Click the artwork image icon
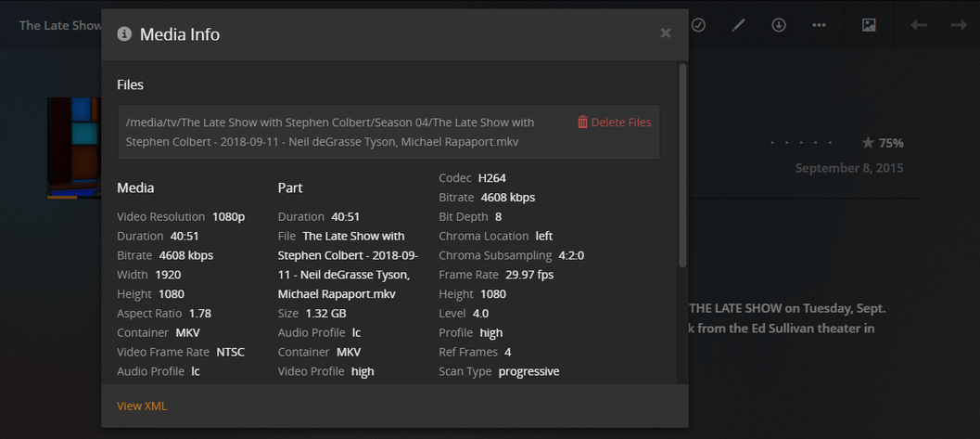 869,25
